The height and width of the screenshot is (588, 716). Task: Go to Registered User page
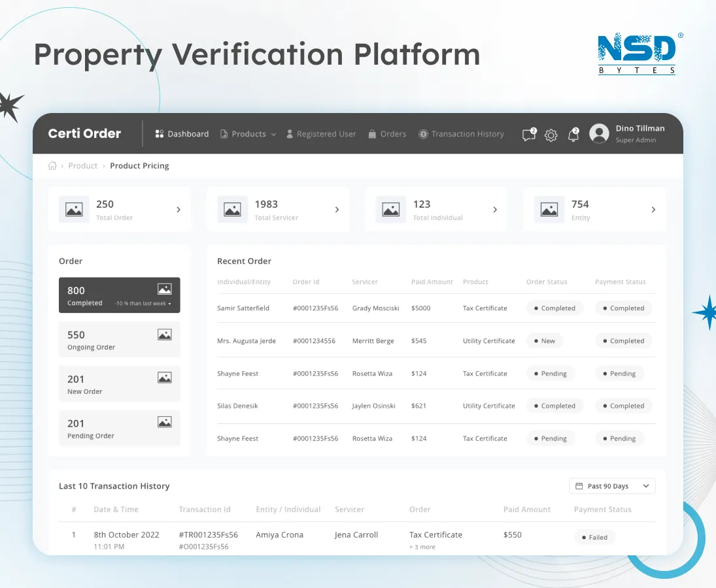321,134
